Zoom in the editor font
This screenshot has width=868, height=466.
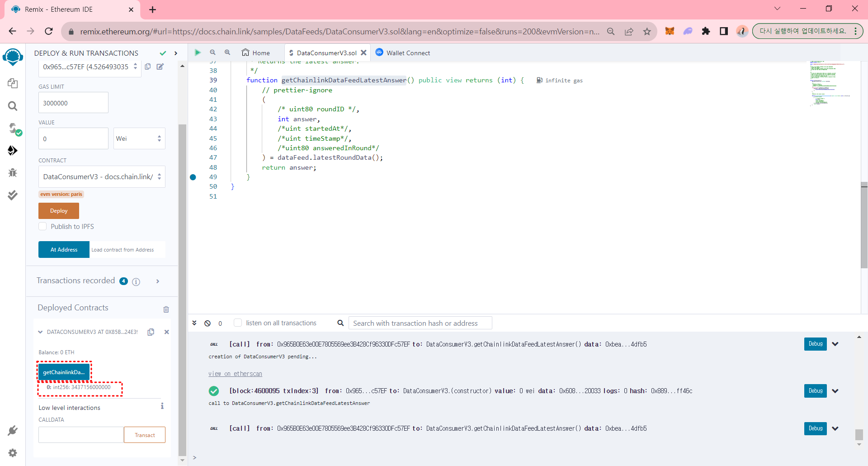click(227, 52)
